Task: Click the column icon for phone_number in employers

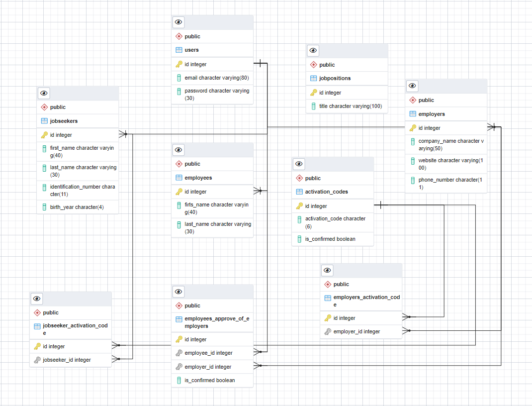Action: 413,180
